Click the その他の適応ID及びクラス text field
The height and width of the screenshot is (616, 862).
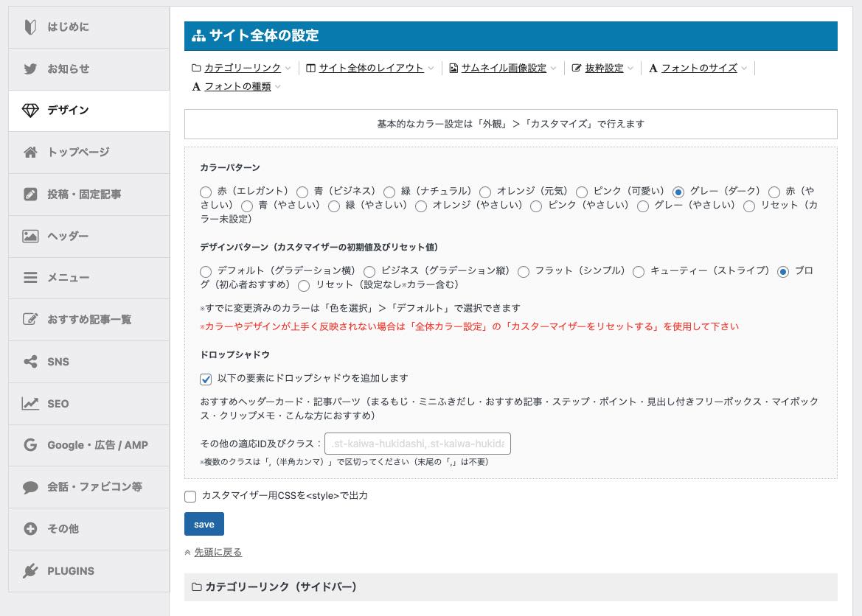click(x=417, y=444)
